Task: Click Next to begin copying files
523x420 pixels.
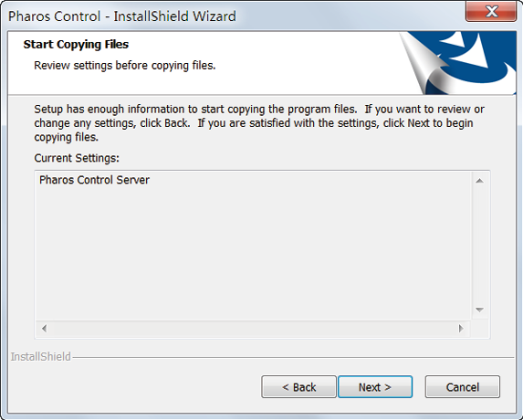Action: pyautogui.click(x=375, y=386)
